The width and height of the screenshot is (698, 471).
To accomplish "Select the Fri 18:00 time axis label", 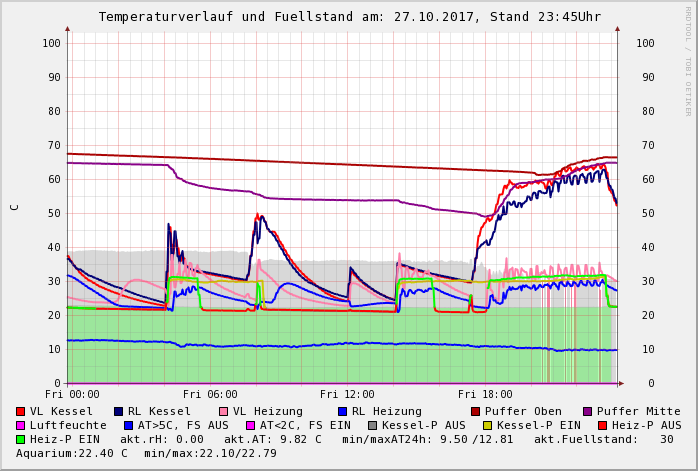I will click(485, 395).
